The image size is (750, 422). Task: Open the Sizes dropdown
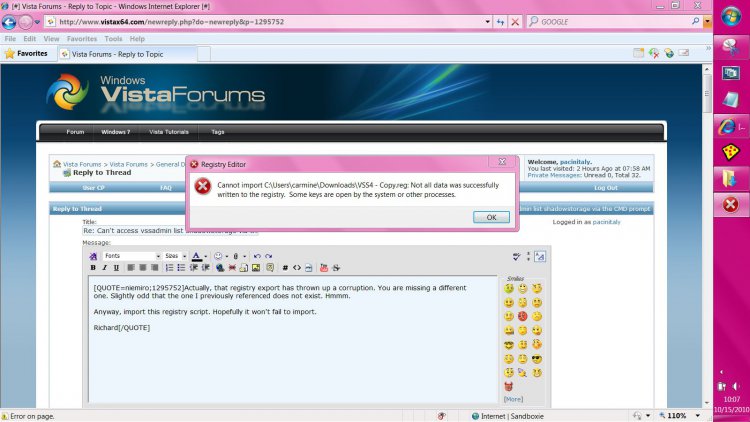(176, 256)
